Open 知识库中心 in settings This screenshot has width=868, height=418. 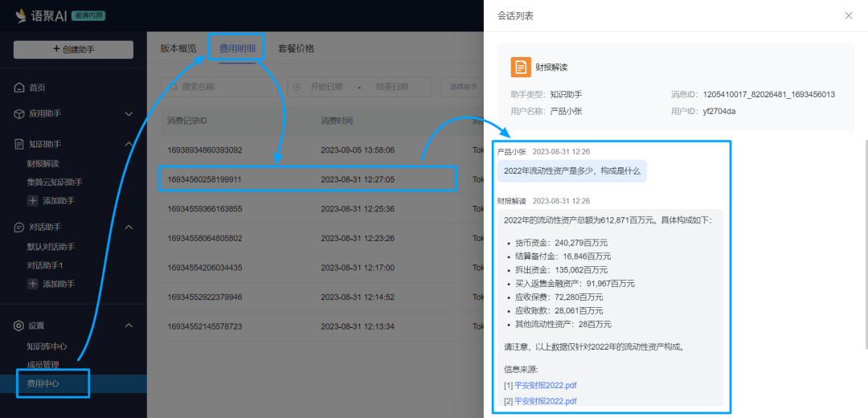[47, 346]
